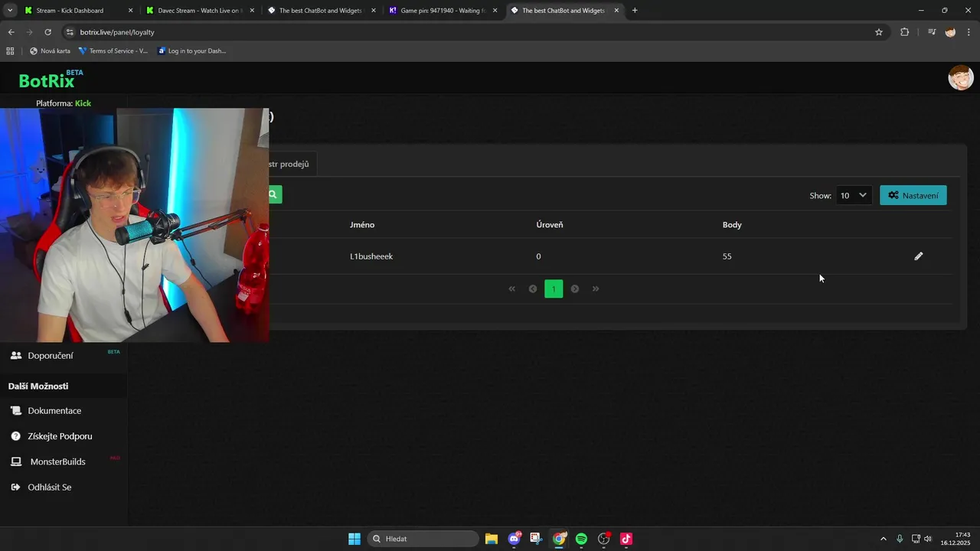Screen dimensions: 980x551
Task: Open Discord from taskbar
Action: (514, 539)
